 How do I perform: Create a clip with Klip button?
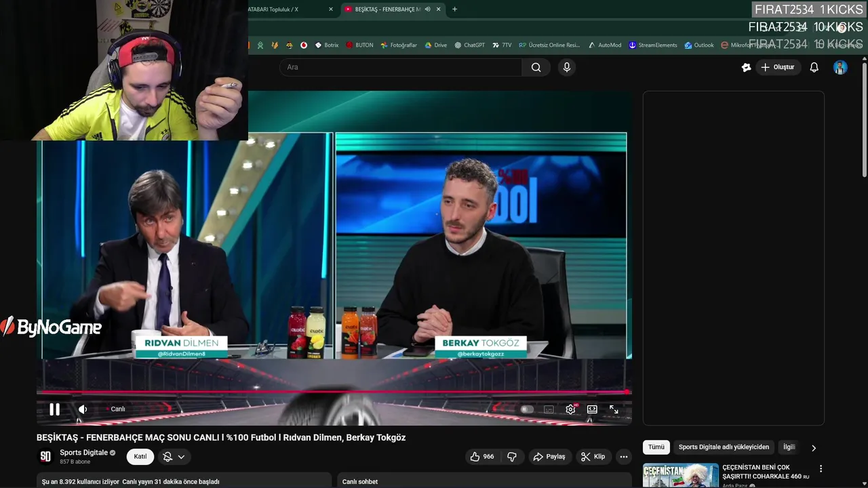click(593, 457)
